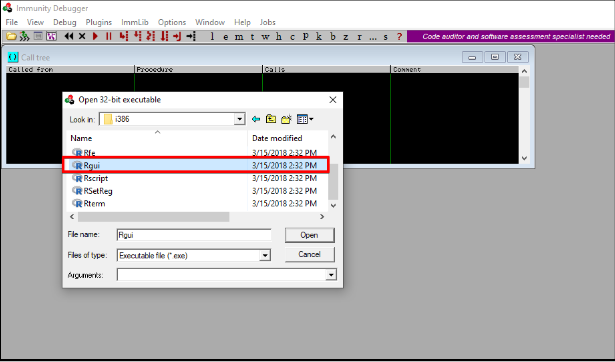Click the red question mark help icon

pos(399,36)
